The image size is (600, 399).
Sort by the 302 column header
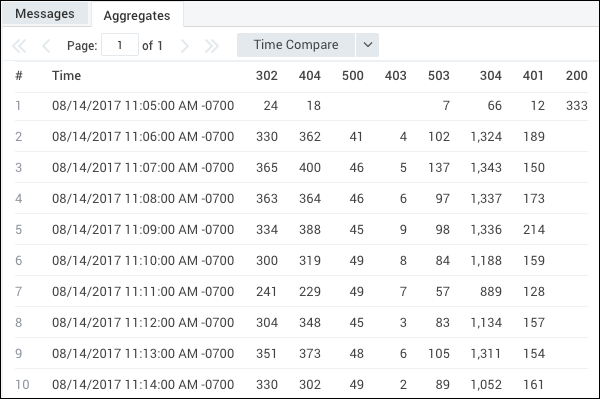point(267,75)
